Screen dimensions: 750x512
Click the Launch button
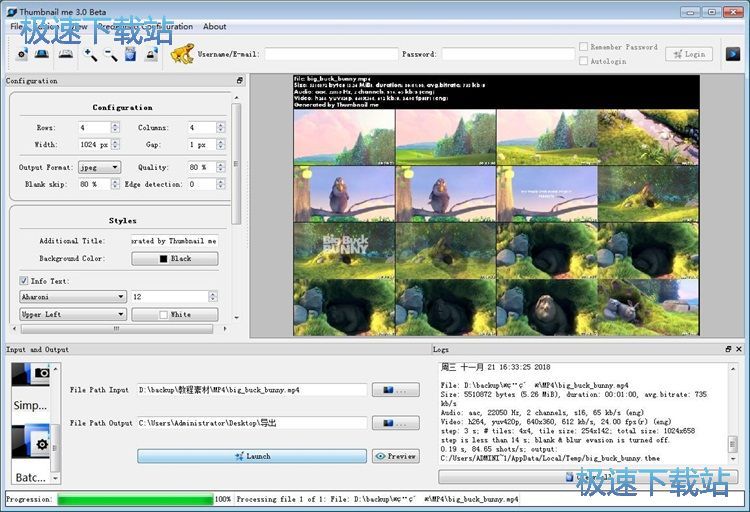pyautogui.click(x=252, y=456)
